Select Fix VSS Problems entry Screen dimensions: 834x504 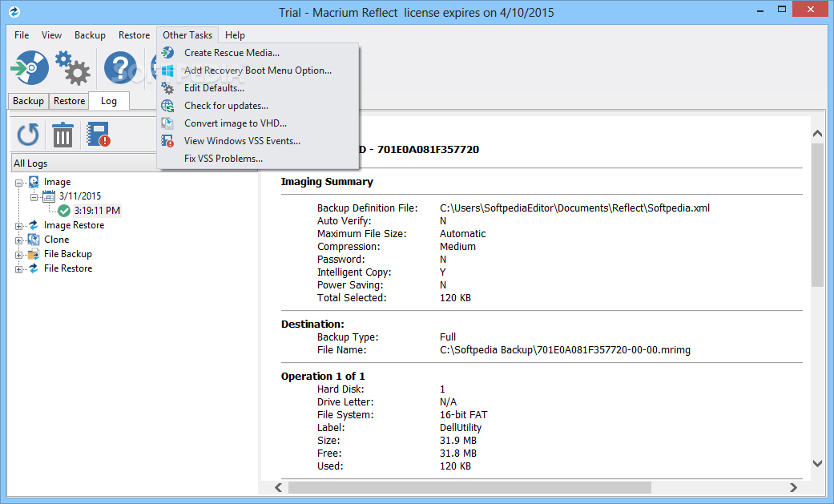click(x=258, y=158)
